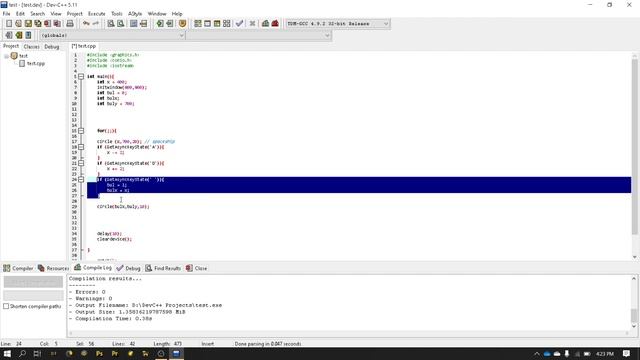Open the Replace dialog from toolbar

120,24
